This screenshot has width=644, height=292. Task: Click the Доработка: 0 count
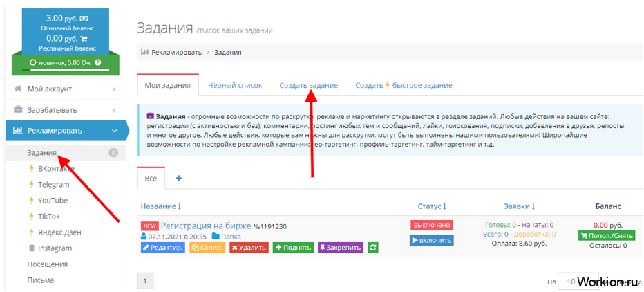(x=535, y=234)
